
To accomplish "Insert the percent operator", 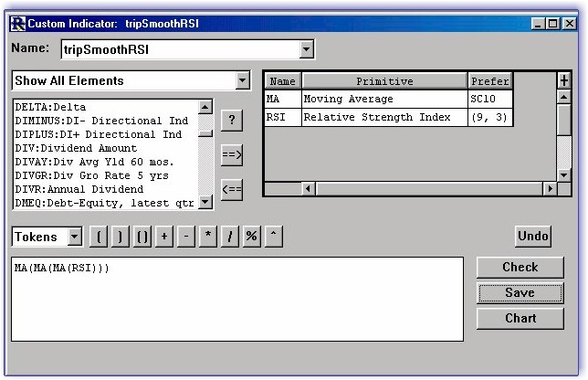I will pos(251,237).
